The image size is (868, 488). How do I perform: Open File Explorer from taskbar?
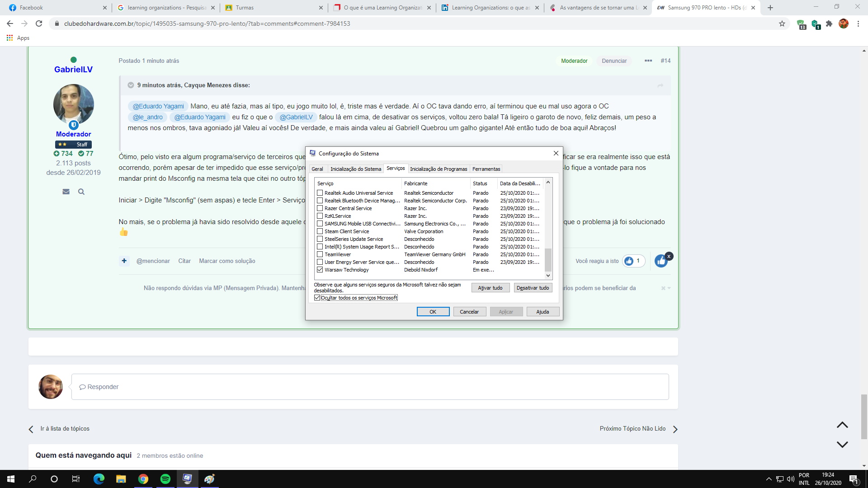(x=121, y=479)
